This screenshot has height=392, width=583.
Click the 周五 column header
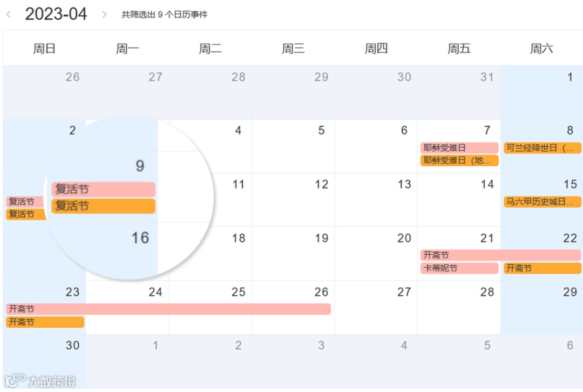coord(459,49)
